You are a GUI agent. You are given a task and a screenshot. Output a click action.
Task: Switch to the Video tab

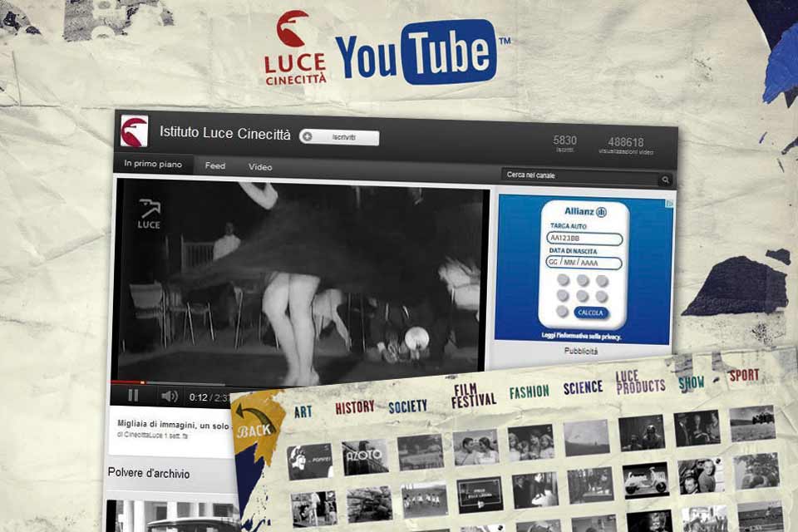(x=260, y=167)
